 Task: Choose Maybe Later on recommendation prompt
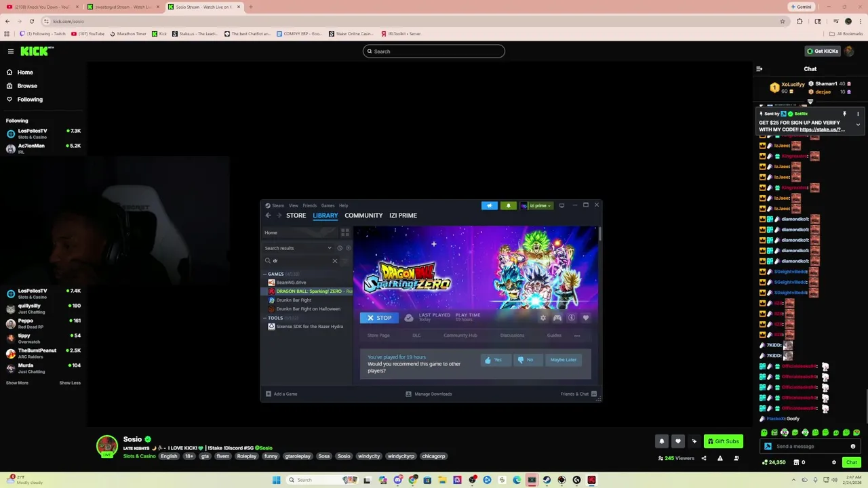(x=564, y=360)
